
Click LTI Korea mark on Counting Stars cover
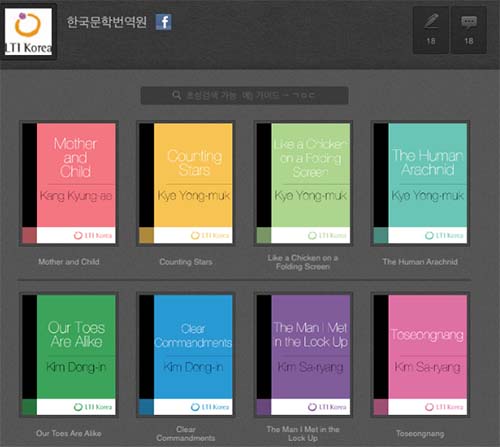210,235
